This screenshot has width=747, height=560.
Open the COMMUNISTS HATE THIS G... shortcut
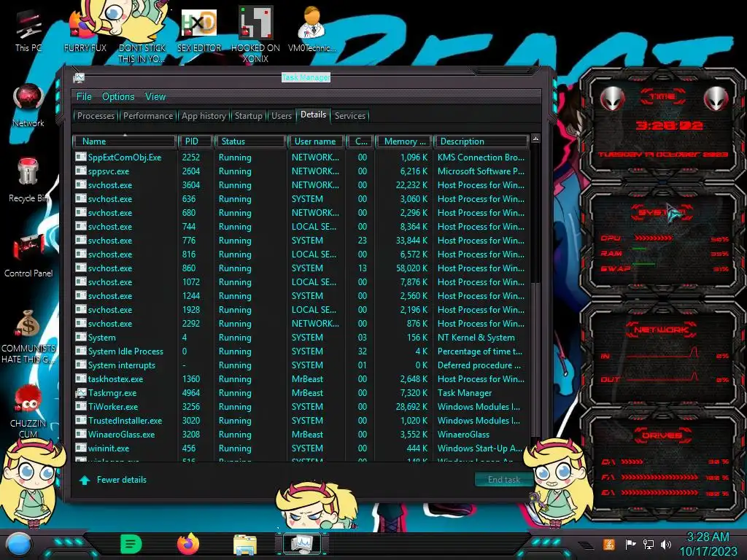point(28,336)
